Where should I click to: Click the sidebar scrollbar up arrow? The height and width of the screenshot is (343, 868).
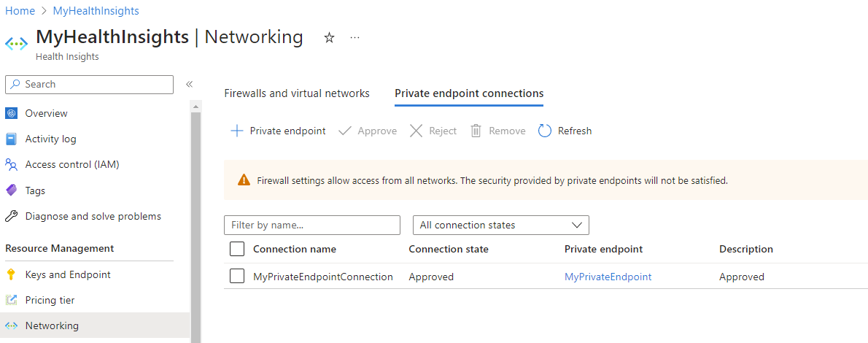(x=195, y=105)
